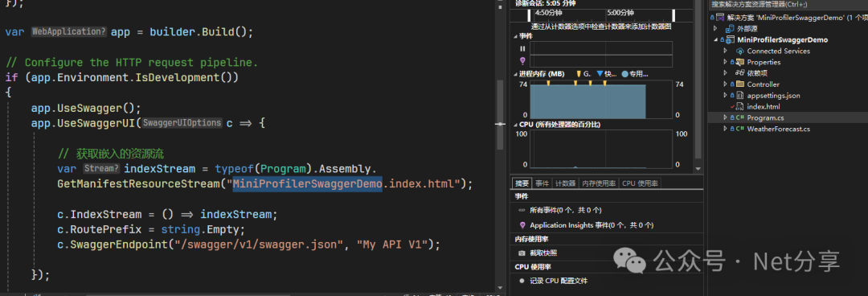Screen dimensions: 868x296
Task: Click the pause break-events track icon
Action: pos(522,48)
